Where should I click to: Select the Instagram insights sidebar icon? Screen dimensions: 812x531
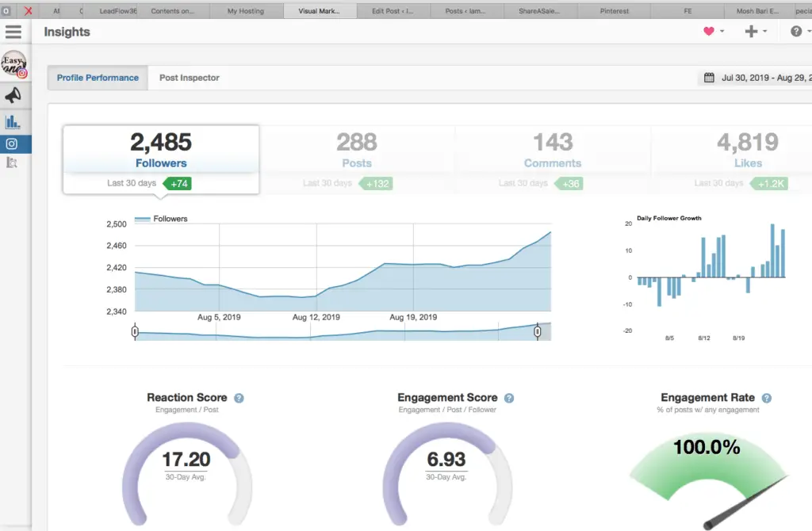click(x=12, y=144)
